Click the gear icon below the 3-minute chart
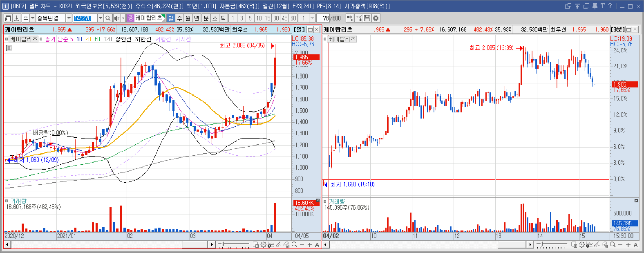 click(581, 245)
